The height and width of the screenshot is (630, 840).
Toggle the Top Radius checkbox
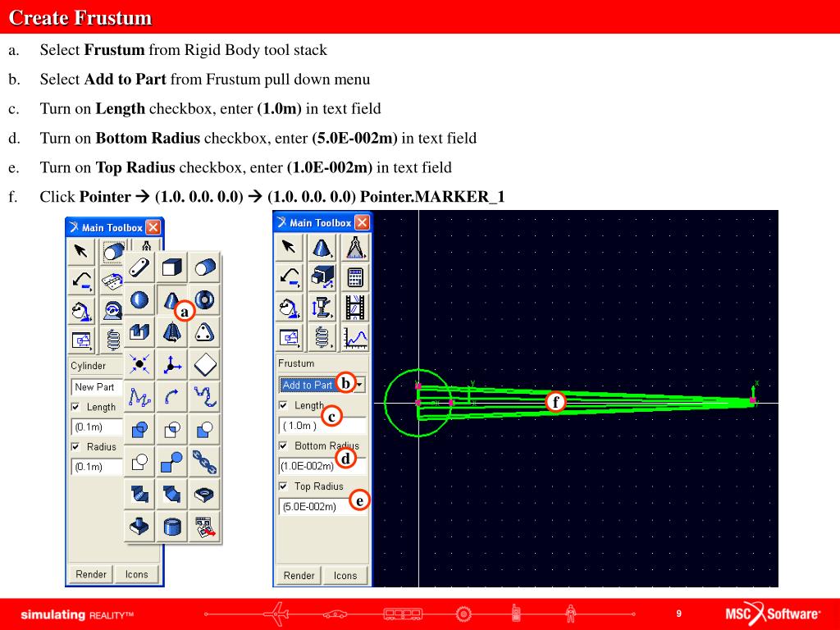[x=283, y=486]
